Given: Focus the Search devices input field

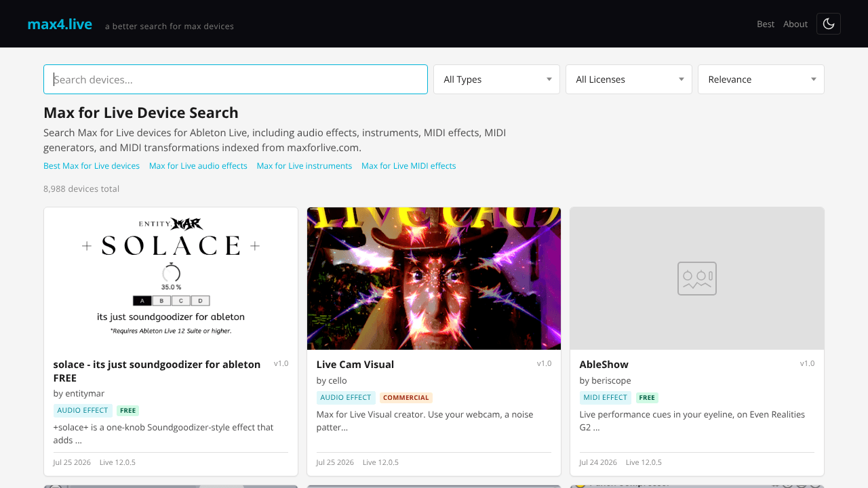Looking at the screenshot, I should 235,79.
